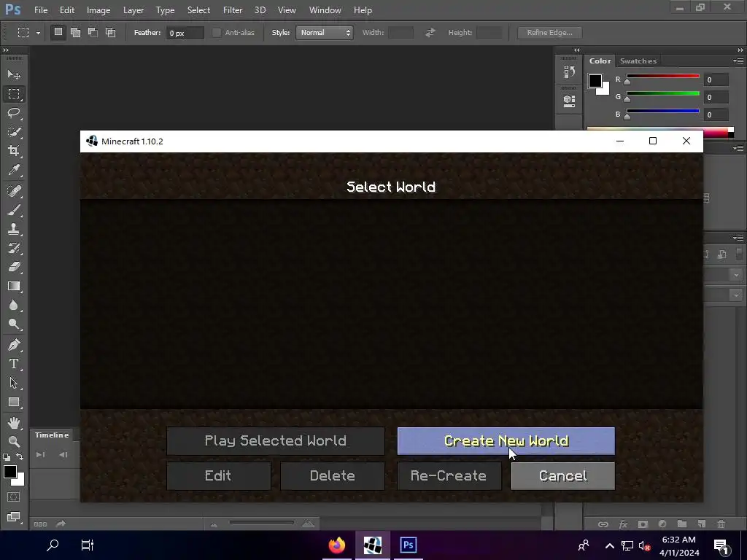The width and height of the screenshot is (747, 560).
Task: Choose Intersect with selection mode
Action: coord(111,32)
